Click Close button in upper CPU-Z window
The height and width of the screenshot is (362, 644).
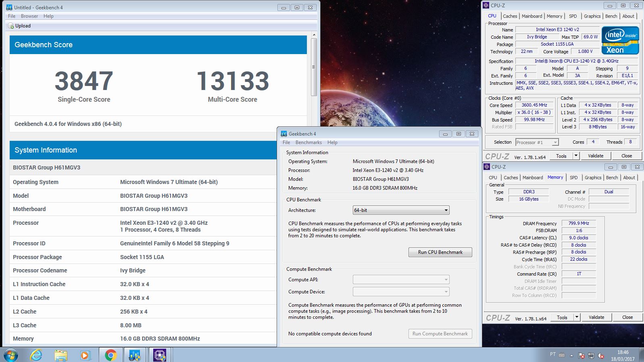click(x=627, y=156)
